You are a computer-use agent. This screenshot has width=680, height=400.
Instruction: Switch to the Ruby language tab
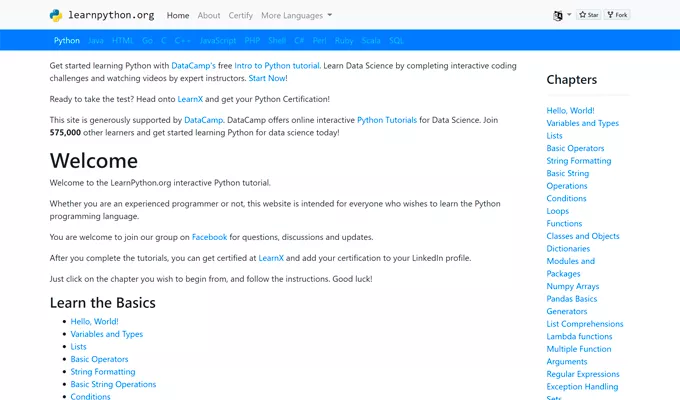(344, 41)
